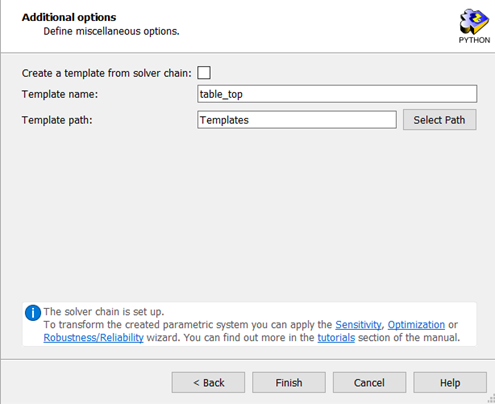
Task: Click the Template path field containing Templates
Action: click(297, 120)
